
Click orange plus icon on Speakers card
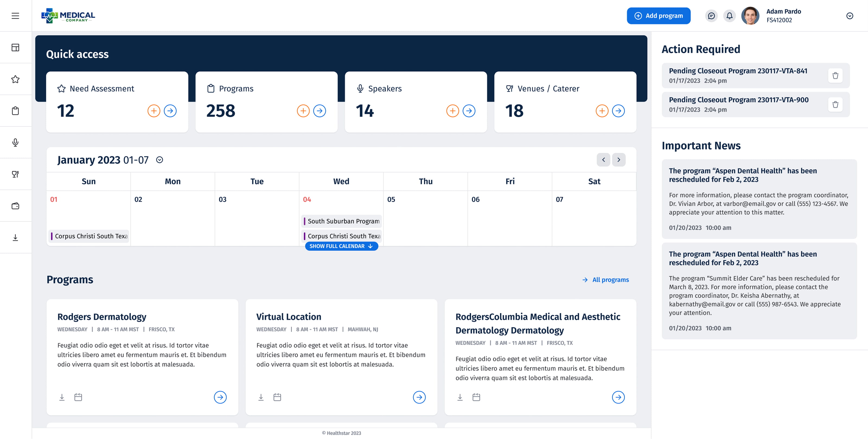pos(452,111)
